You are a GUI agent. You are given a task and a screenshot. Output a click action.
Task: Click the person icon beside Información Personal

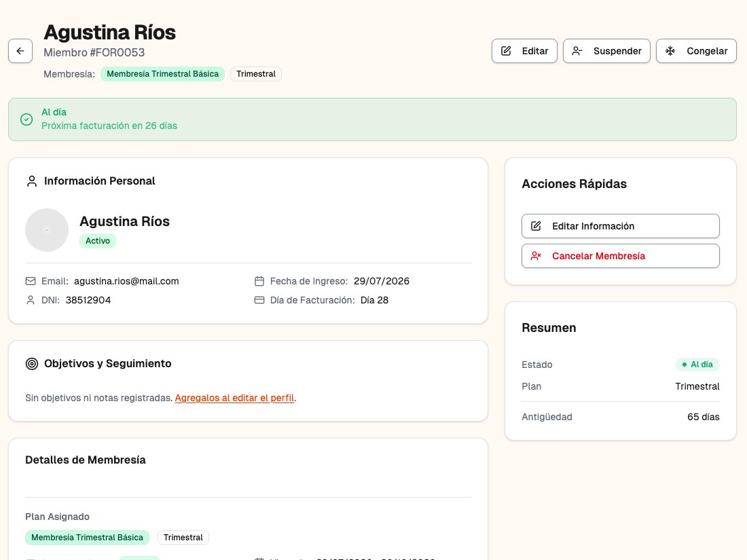pos(32,181)
